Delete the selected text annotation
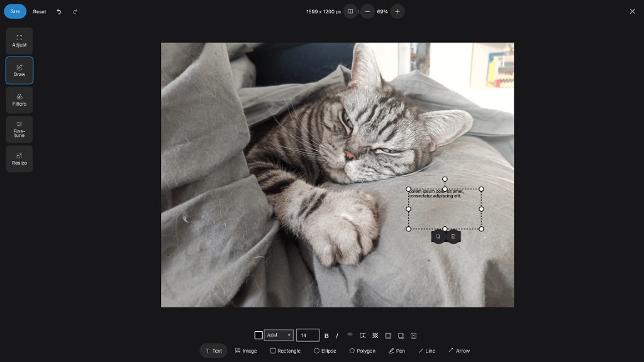 pyautogui.click(x=453, y=236)
